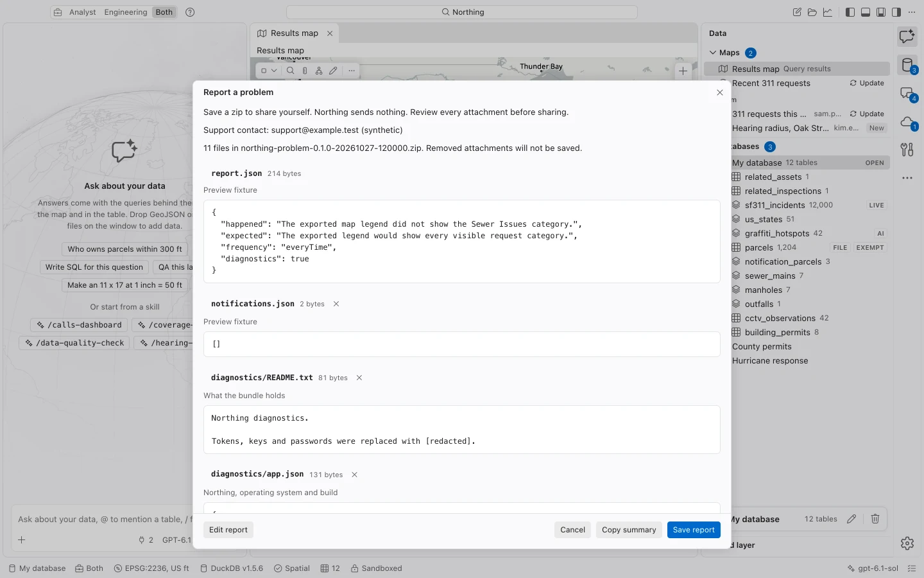The image size is (924, 578).
Task: Open settings gear in the right sidebar
Action: [907, 543]
